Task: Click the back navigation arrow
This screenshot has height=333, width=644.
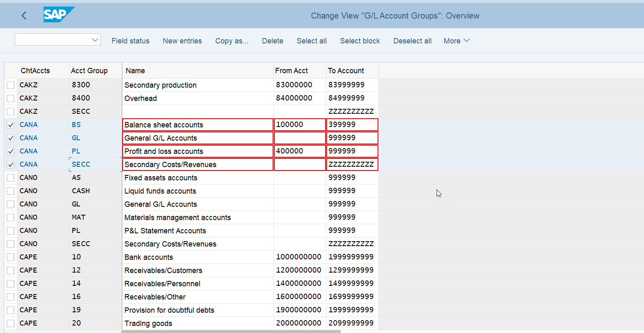Action: [24, 15]
